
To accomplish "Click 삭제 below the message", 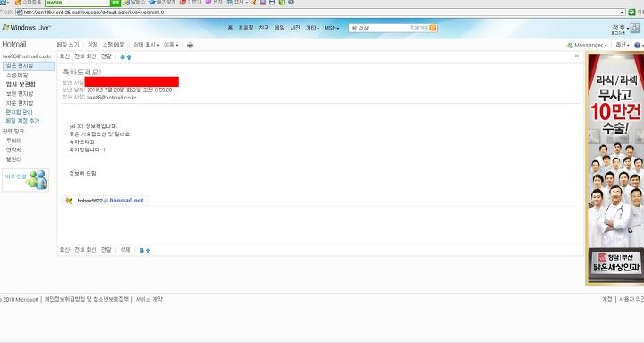I will [x=125, y=250].
